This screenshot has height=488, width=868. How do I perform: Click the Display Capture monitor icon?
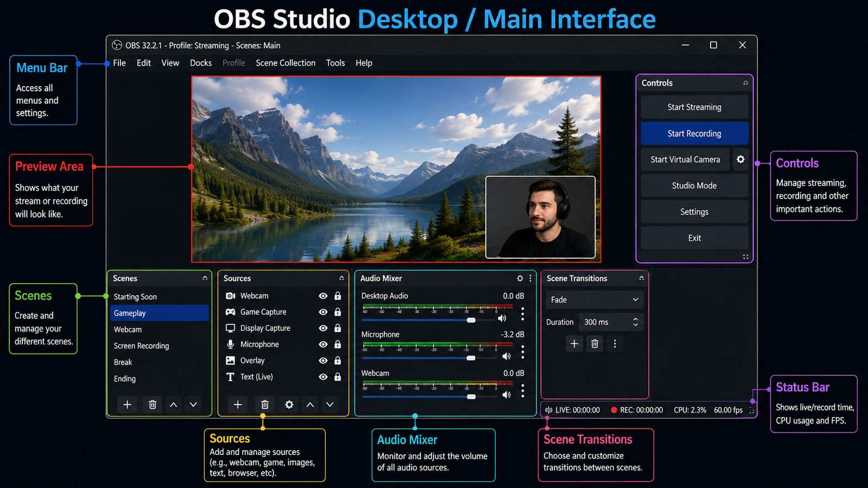point(231,328)
